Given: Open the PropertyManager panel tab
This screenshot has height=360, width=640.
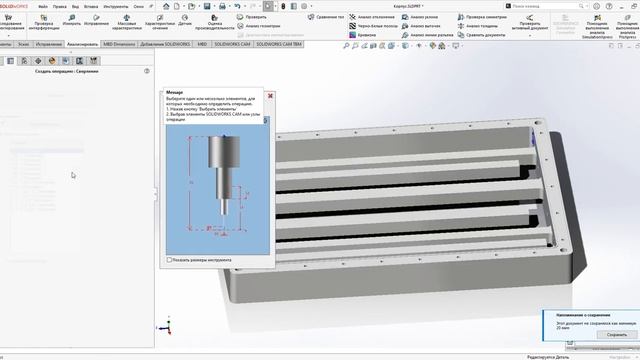Looking at the screenshot, I should (x=11, y=61).
